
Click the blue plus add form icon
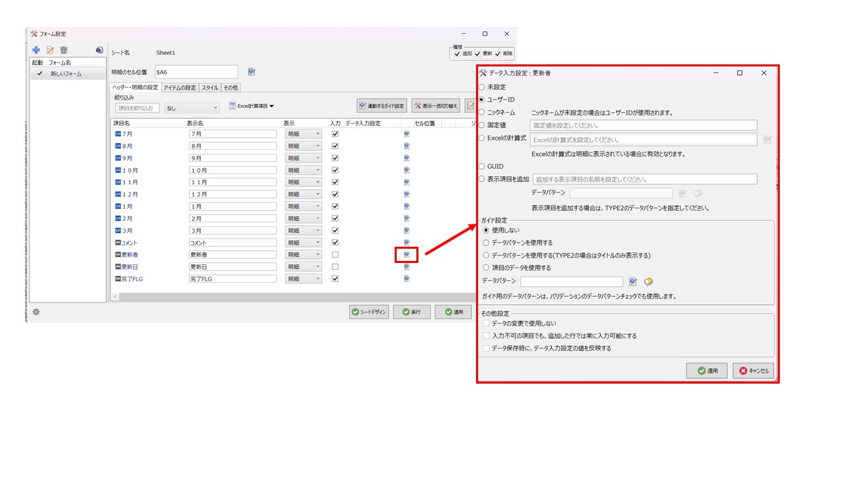(36, 50)
